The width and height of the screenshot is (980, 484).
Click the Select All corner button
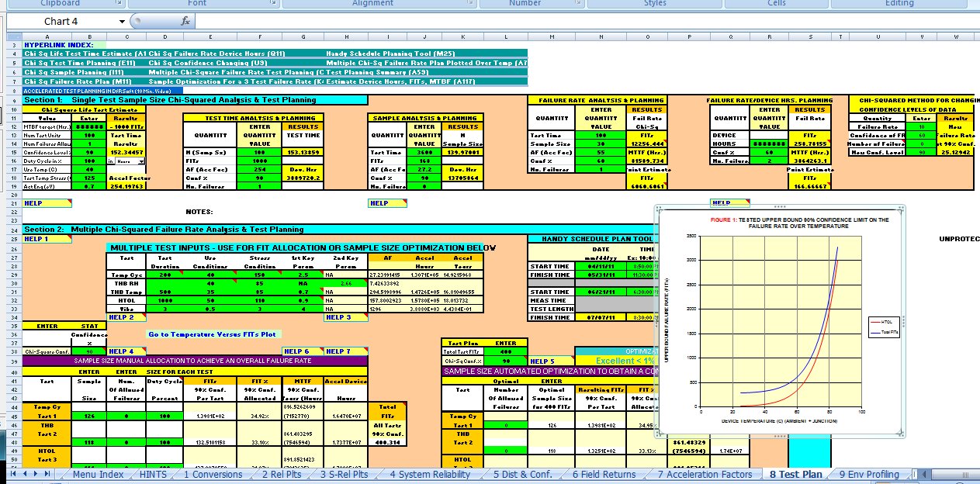(x=13, y=36)
